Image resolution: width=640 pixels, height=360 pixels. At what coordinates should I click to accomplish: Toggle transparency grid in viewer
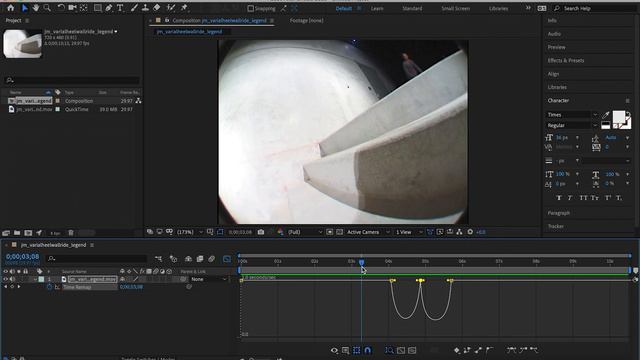[x=340, y=232]
